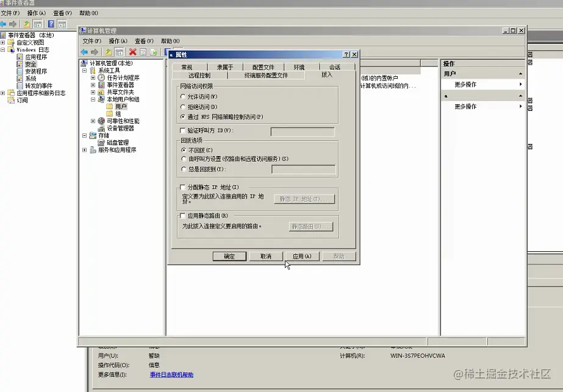Expand Shared Folders node
563x392 pixels.
click(93, 92)
